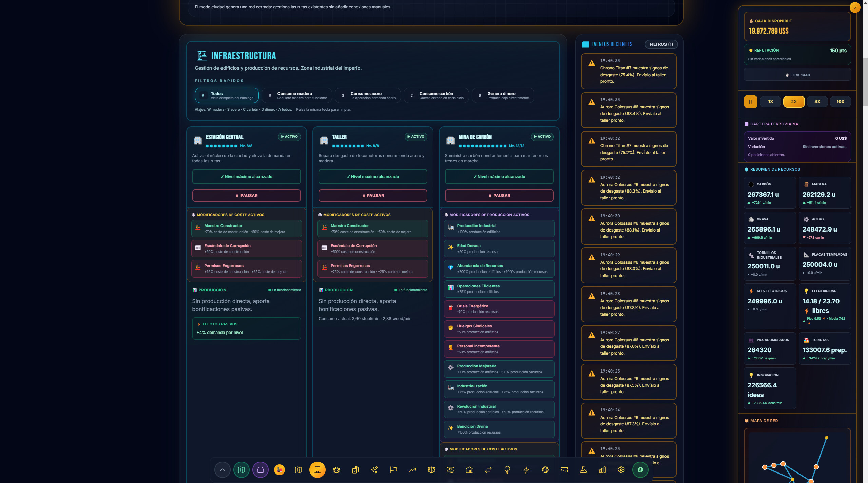Click the orange chevron at top right

point(855,7)
